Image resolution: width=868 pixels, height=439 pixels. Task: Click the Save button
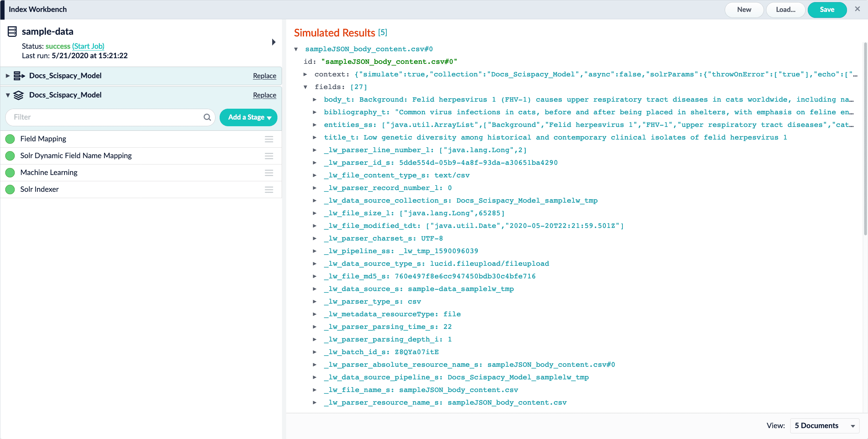(827, 10)
